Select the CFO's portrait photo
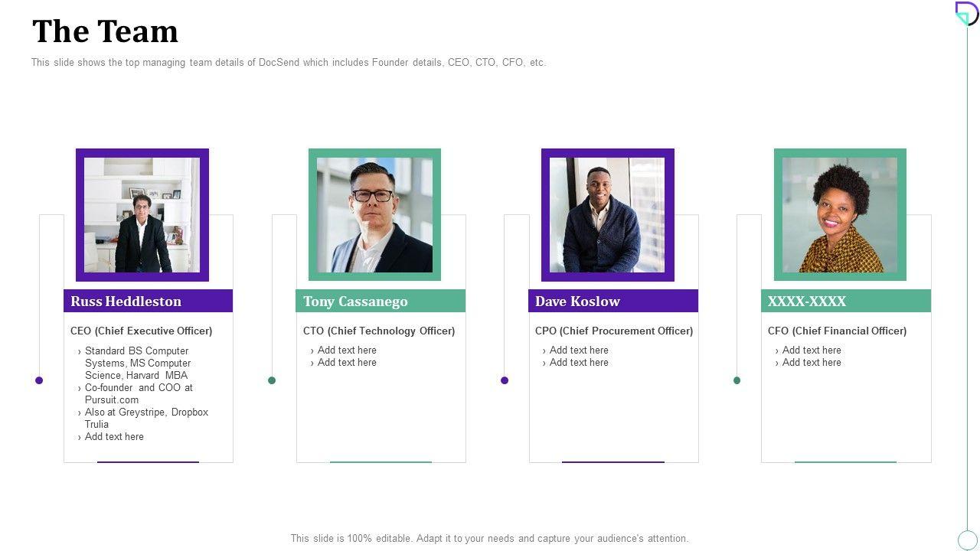The width and height of the screenshot is (980, 551). click(x=840, y=215)
